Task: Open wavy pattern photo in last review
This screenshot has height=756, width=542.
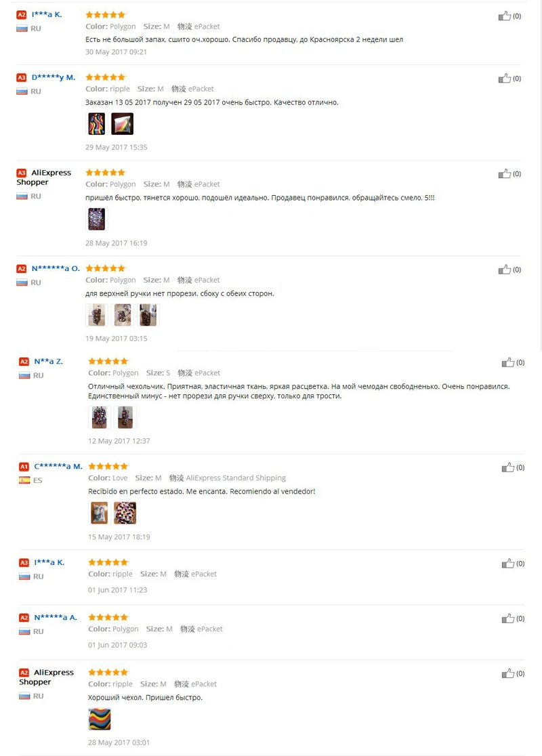Action: [x=100, y=719]
